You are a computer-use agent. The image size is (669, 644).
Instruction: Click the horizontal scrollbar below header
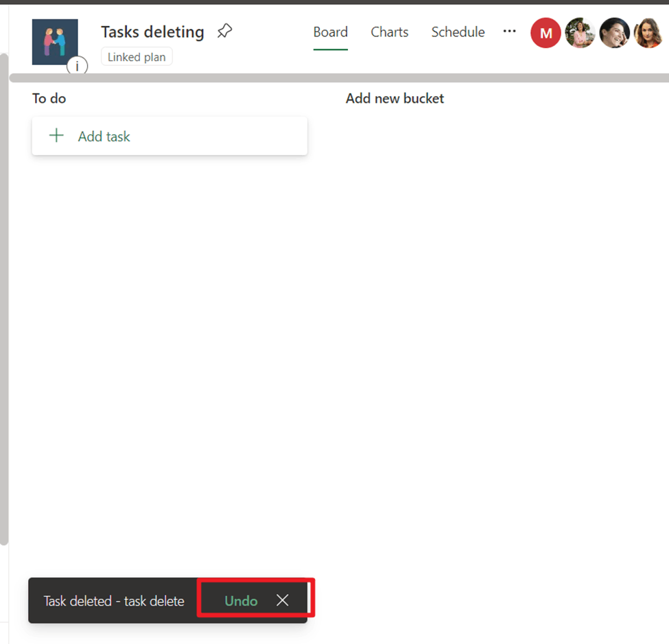click(x=339, y=77)
